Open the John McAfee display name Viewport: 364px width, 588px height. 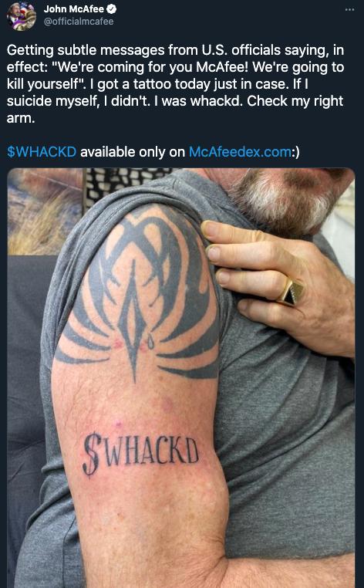(73, 9)
